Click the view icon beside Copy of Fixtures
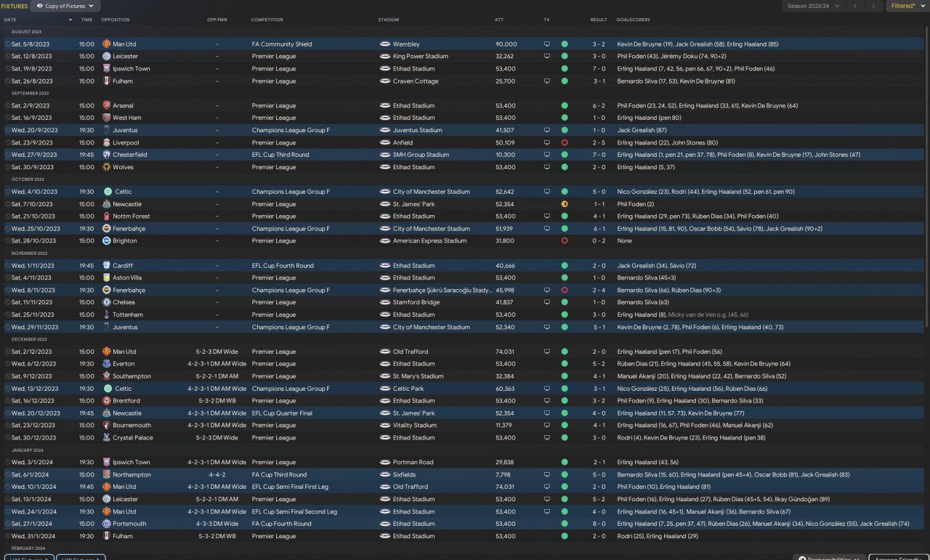 [x=39, y=6]
